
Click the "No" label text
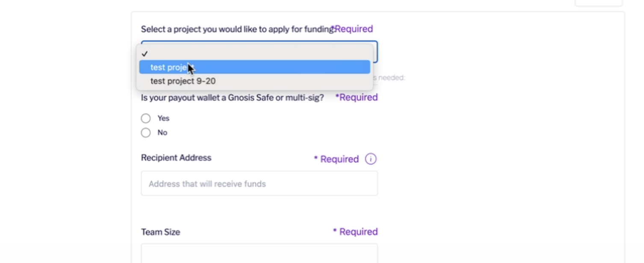162,133
